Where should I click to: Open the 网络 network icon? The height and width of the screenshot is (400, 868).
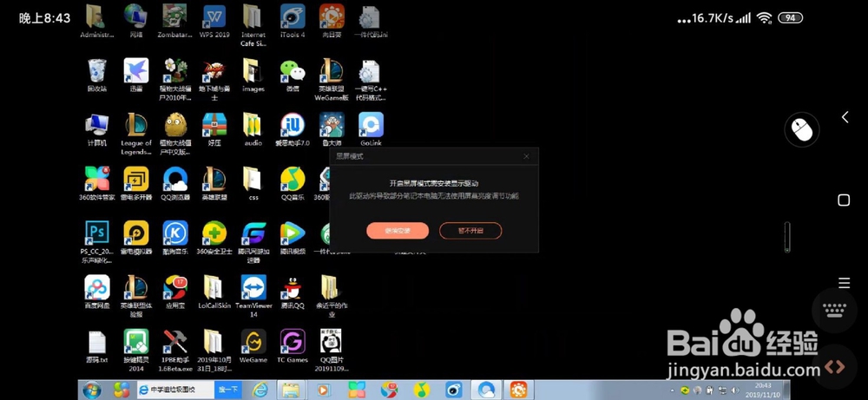[x=135, y=21]
